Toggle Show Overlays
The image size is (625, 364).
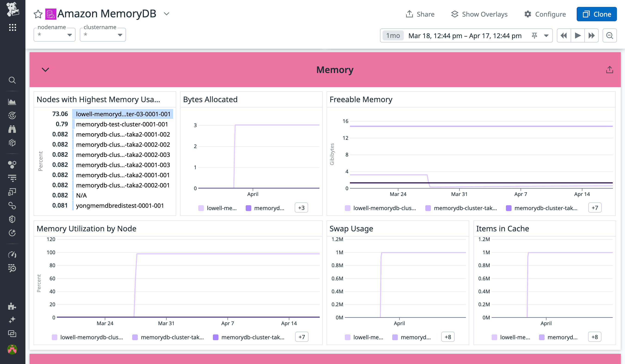[479, 14]
